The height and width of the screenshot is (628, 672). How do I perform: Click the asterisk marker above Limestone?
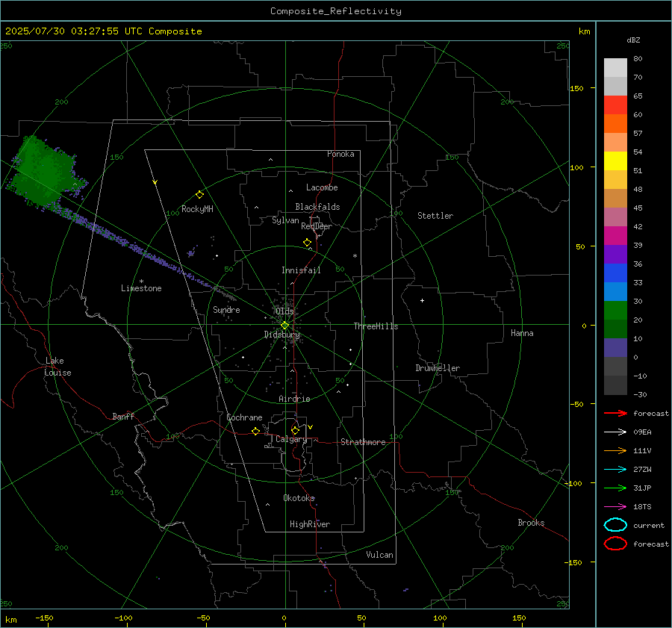coord(141,282)
